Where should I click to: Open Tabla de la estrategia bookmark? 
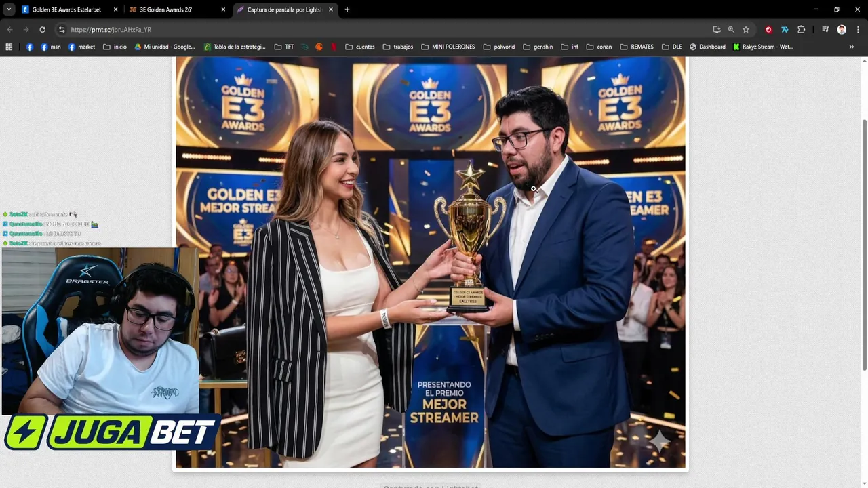(x=235, y=47)
